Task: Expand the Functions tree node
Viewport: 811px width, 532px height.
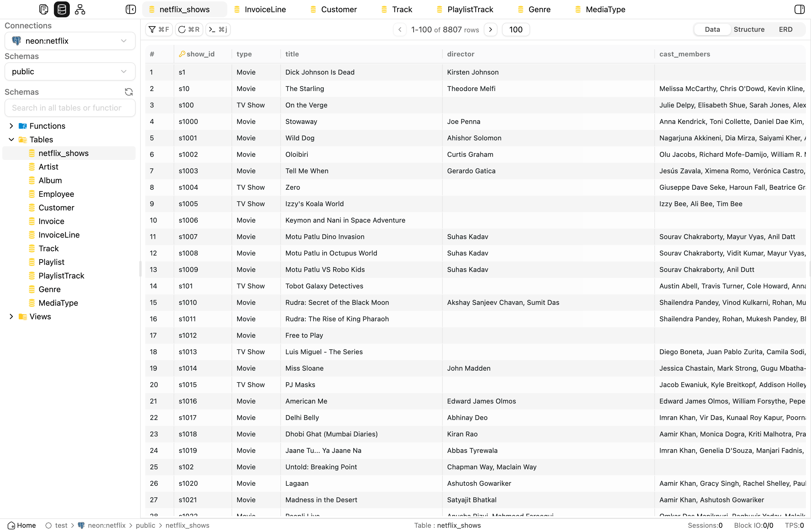Action: coord(11,126)
